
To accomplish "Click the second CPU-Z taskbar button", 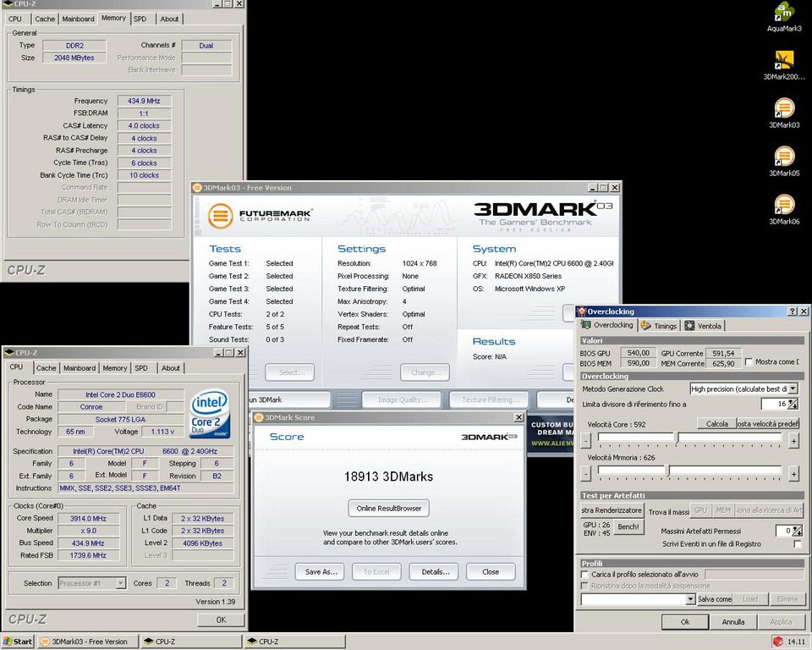I will 295,642.
